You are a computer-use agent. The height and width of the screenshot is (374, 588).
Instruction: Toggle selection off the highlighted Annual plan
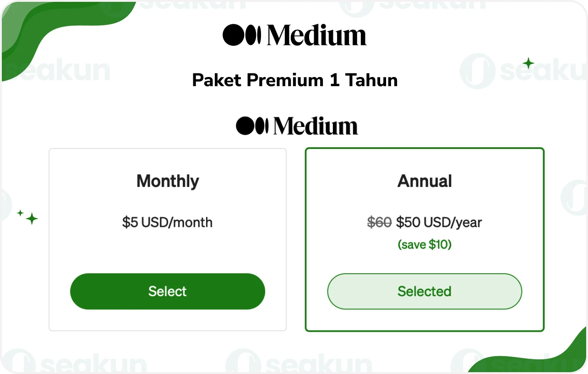click(425, 291)
